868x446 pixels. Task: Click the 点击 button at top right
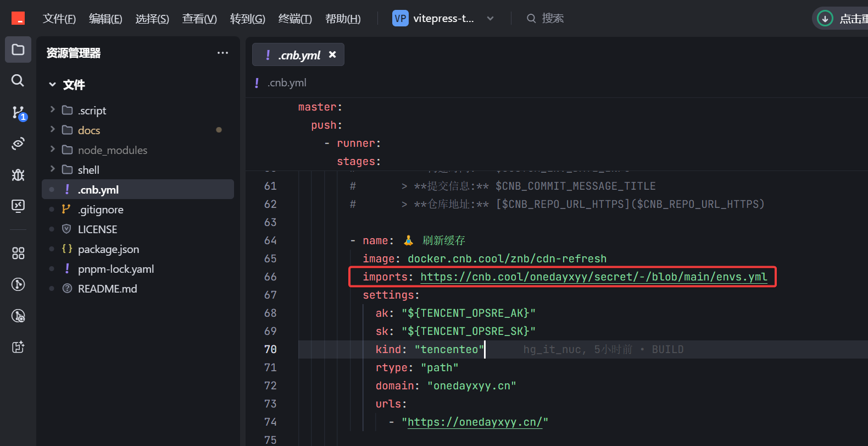click(842, 18)
